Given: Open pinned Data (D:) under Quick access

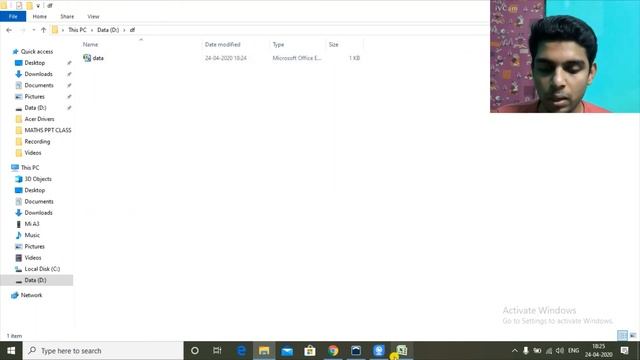Looking at the screenshot, I should [x=35, y=108].
